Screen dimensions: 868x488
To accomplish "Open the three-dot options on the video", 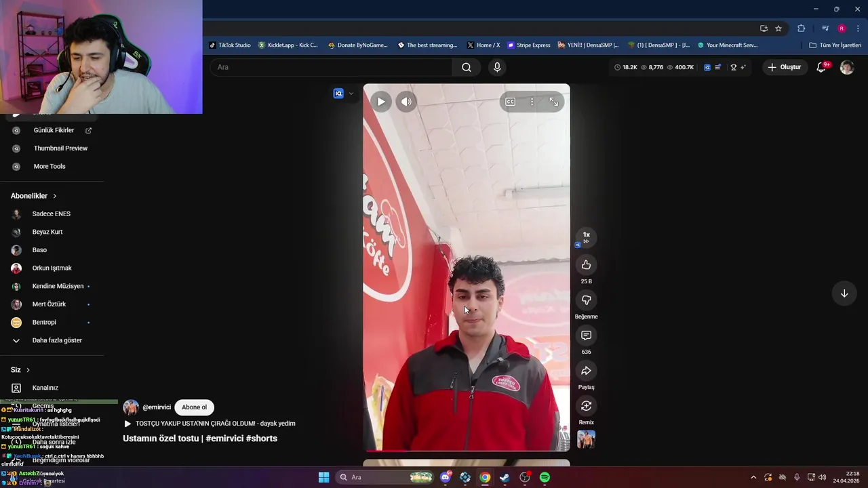I will [532, 102].
